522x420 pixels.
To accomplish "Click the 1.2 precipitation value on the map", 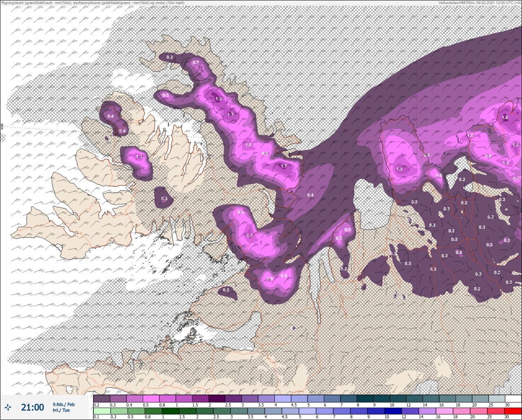I will 506,163.
